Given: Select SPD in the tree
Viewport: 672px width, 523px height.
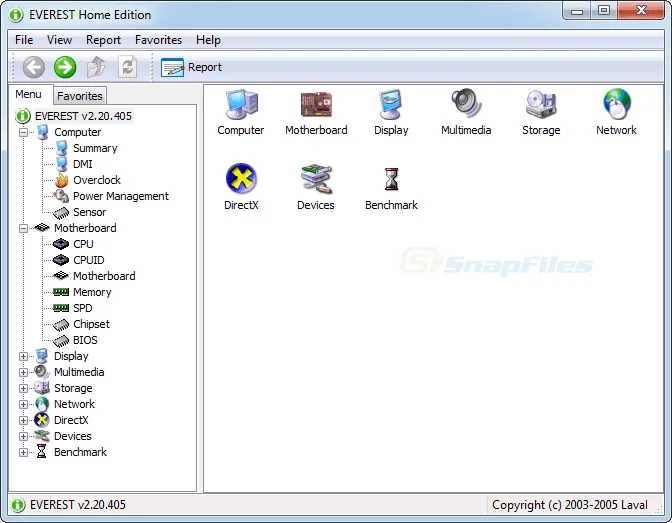Looking at the screenshot, I should tap(83, 308).
